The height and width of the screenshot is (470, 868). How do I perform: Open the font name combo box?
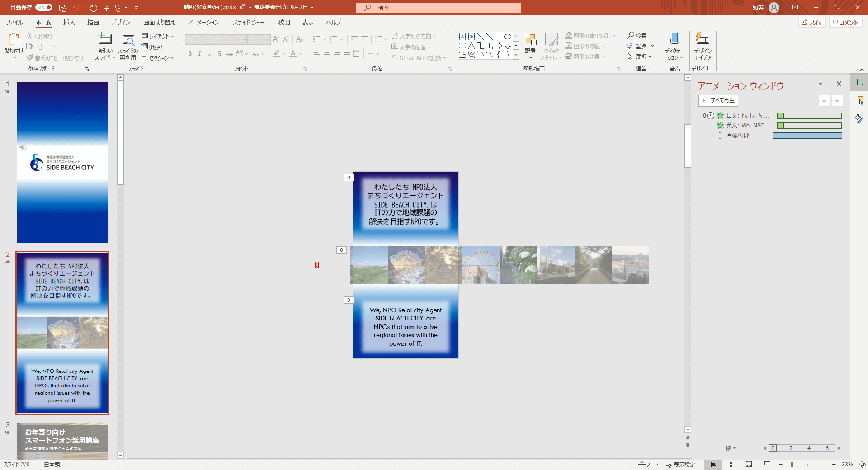[216, 40]
